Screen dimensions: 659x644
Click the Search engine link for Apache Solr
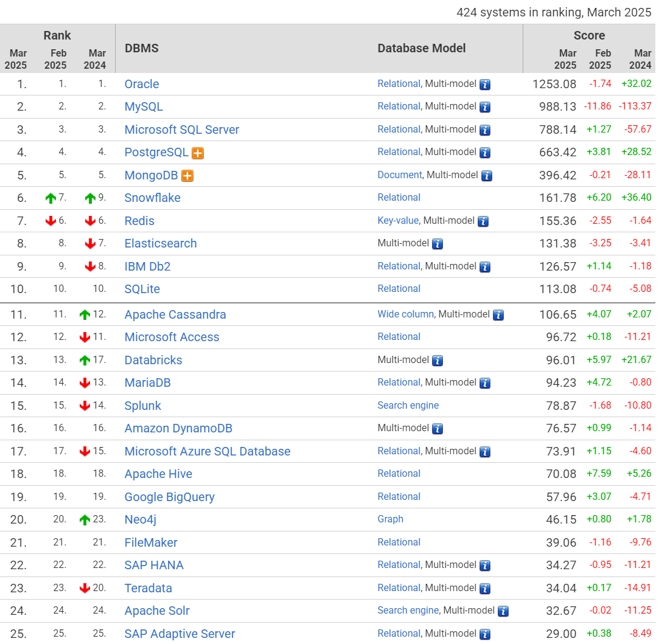[408, 611]
